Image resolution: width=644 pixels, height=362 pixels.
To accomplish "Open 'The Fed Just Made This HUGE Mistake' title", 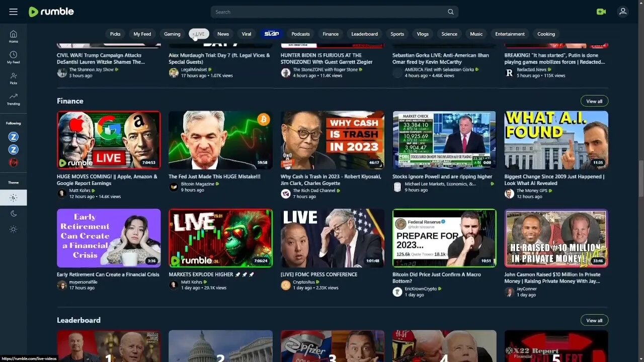I will tap(215, 176).
